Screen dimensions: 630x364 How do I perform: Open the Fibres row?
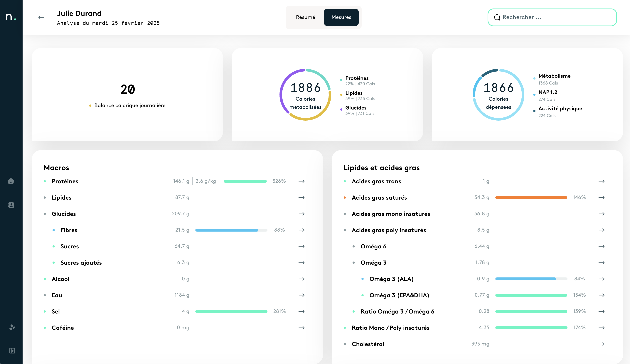[69, 230]
